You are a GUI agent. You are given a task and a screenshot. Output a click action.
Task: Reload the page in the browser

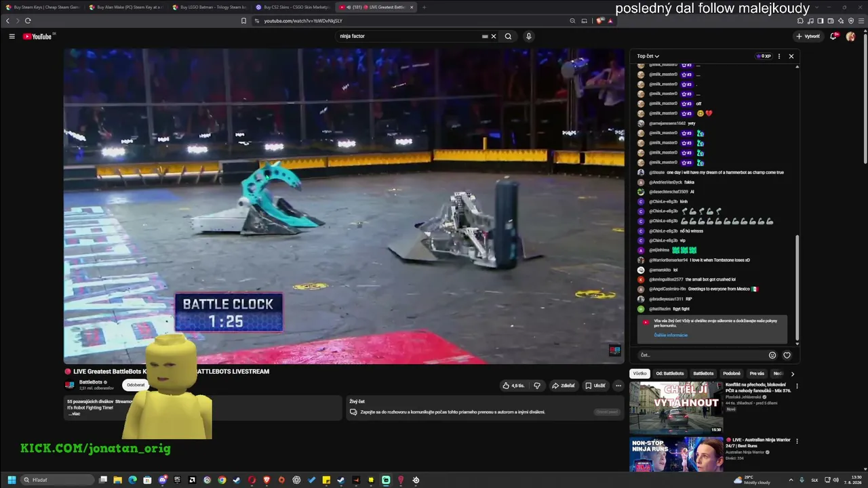click(x=28, y=21)
